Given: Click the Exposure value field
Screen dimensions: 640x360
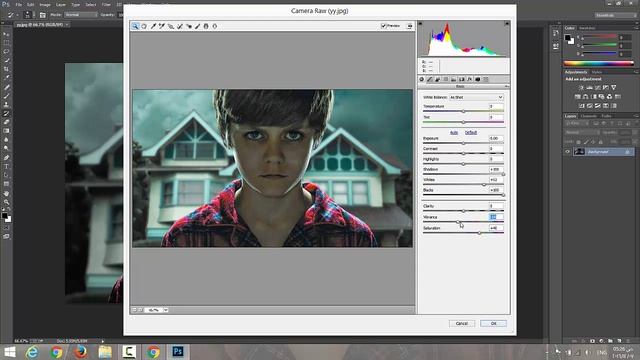Looking at the screenshot, I should click(x=496, y=138).
